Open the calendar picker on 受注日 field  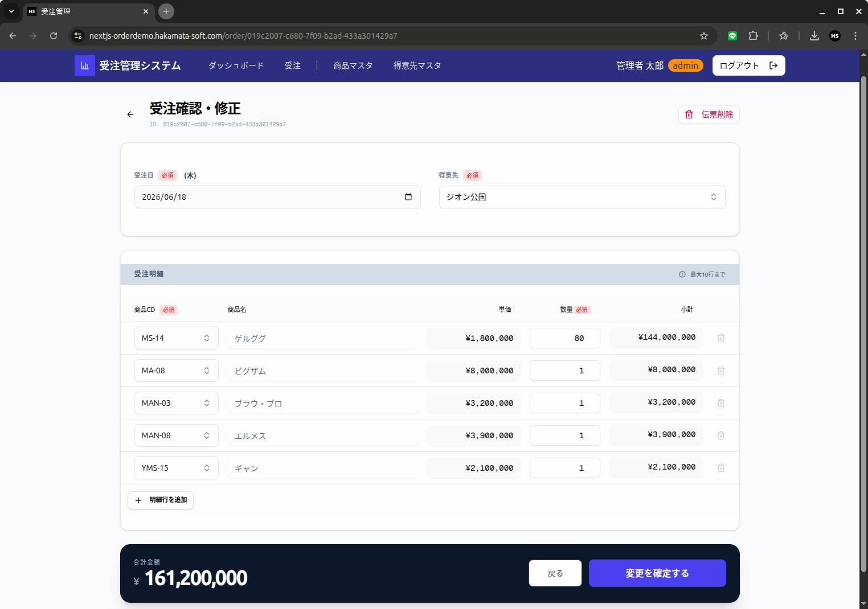(x=408, y=197)
